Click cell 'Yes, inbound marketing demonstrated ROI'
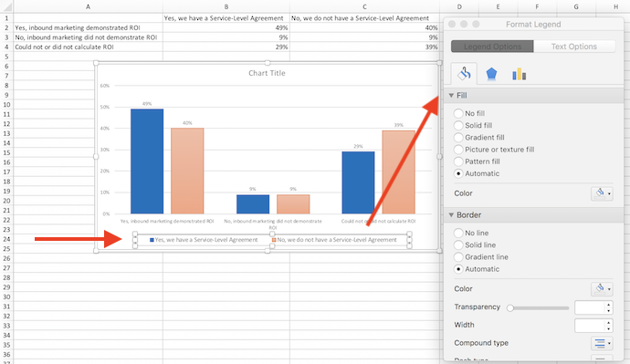Viewport: 630px width, 364px height. (88, 27)
